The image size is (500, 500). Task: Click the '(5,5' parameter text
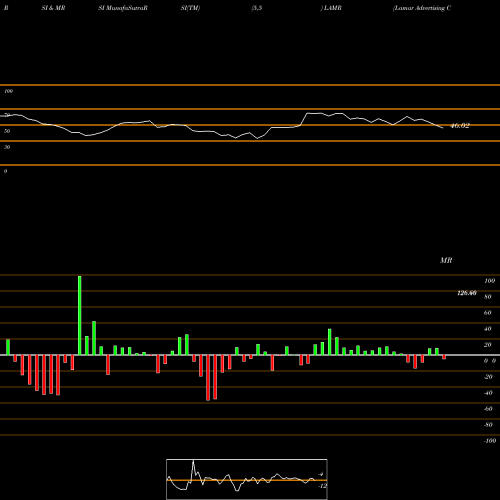(x=257, y=8)
